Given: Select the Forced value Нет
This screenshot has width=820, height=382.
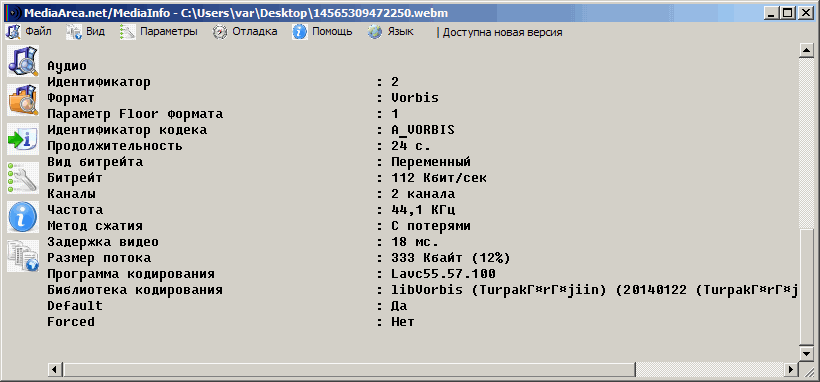Looking at the screenshot, I should [x=403, y=322].
